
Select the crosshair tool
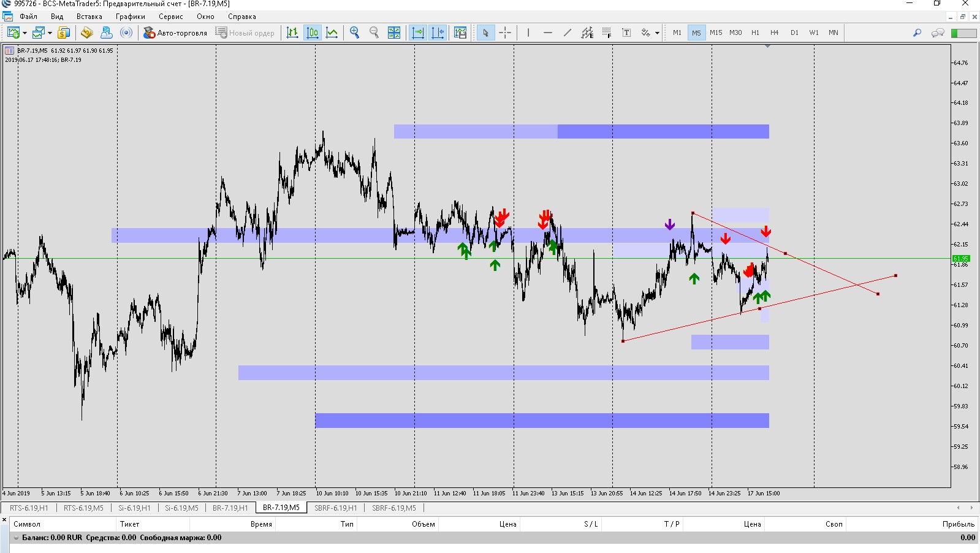(505, 32)
